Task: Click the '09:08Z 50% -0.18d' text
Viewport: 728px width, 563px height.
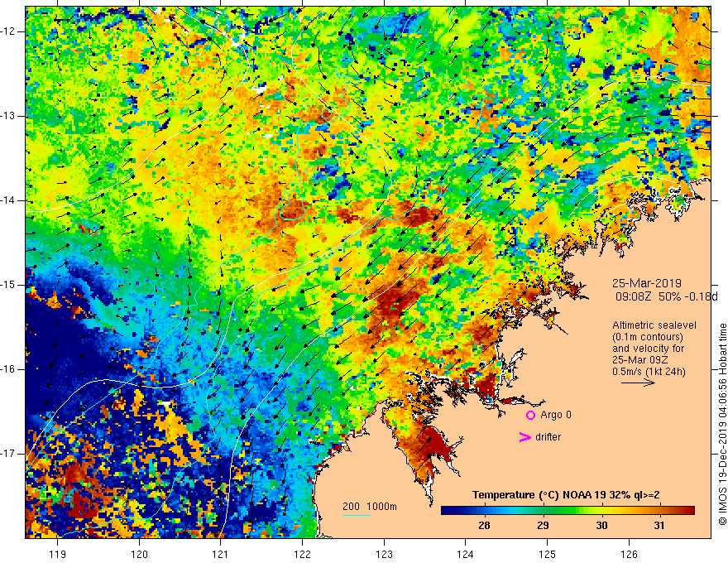Action: click(666, 296)
